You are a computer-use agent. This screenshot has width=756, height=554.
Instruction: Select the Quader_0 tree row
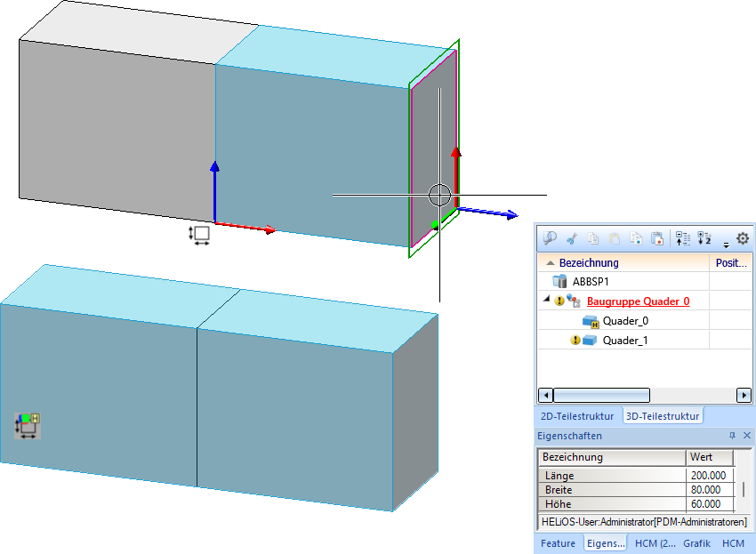coord(625,321)
